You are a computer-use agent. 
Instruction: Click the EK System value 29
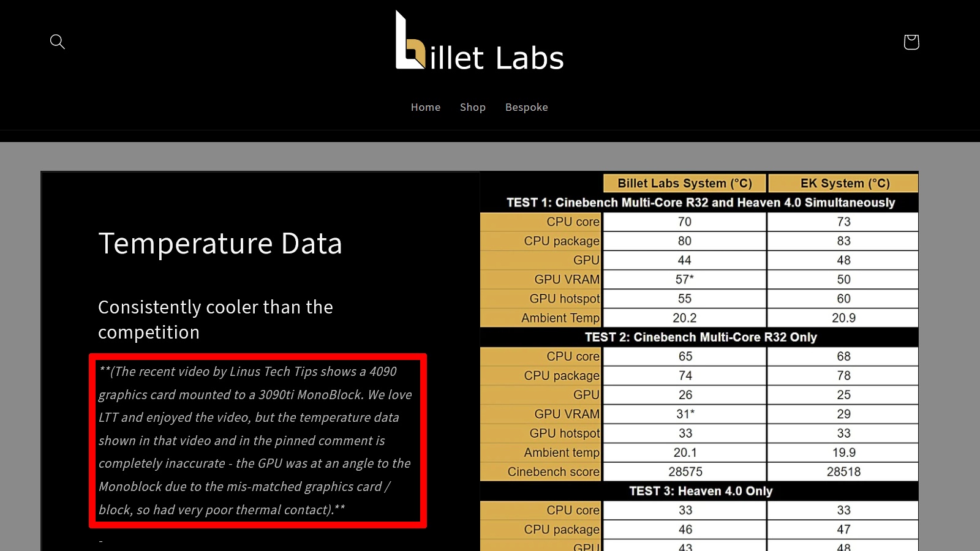(844, 414)
